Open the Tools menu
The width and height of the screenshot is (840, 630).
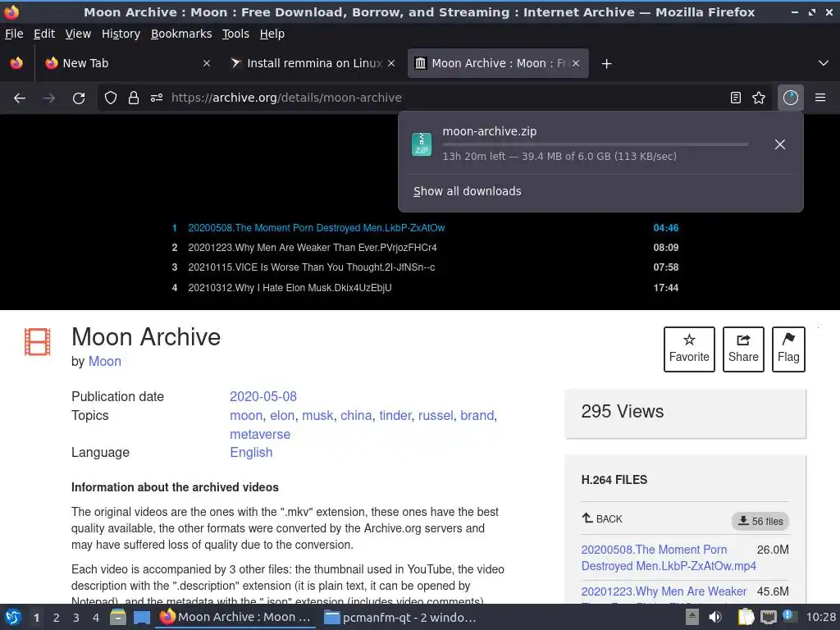(x=235, y=34)
